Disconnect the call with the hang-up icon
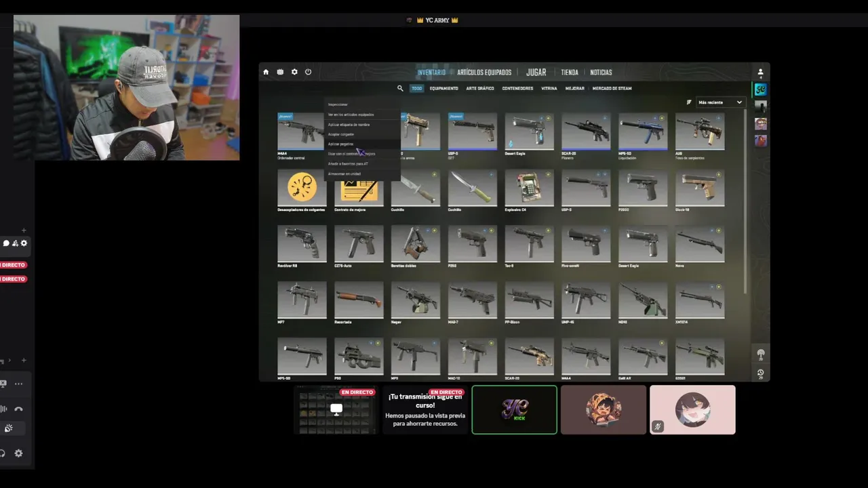Image resolution: width=868 pixels, height=488 pixels. 18,409
